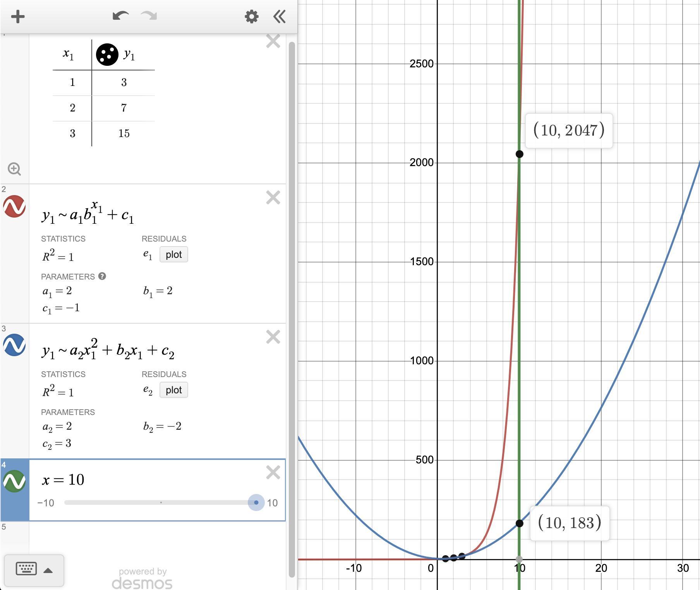Select x1 table cell containing 2
Screen dimensions: 700x590
(72, 108)
